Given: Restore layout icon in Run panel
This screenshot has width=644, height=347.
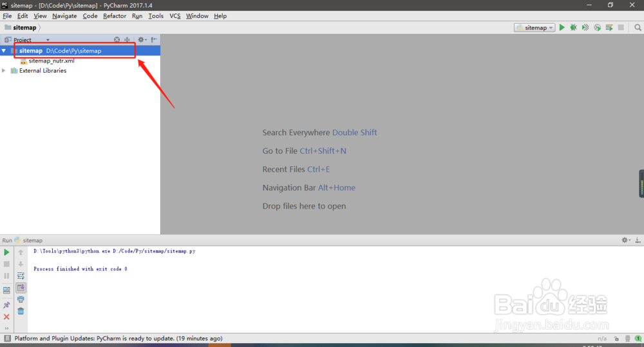Looking at the screenshot, I should click(6, 290).
